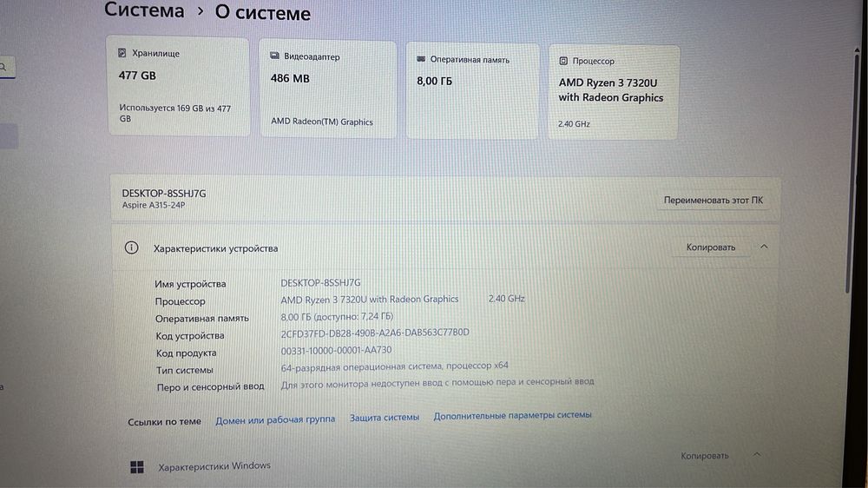Open the Процессор card tile
This screenshot has height=488, width=868.
coord(614,93)
